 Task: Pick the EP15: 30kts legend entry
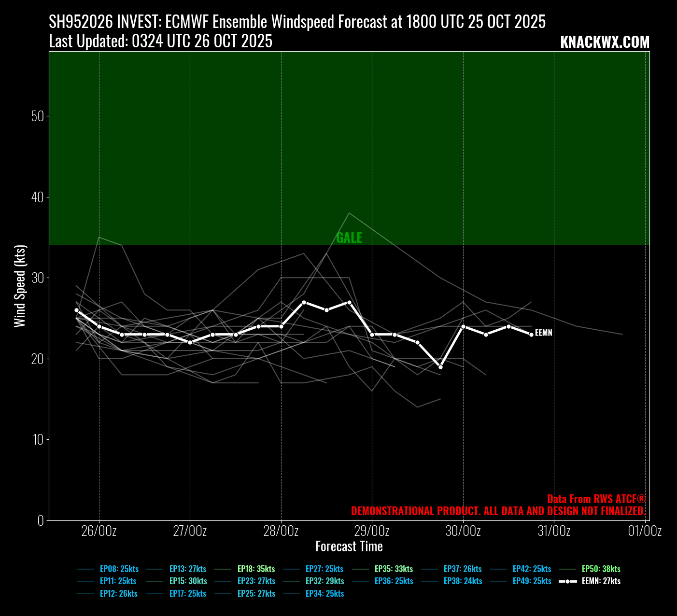click(188, 581)
